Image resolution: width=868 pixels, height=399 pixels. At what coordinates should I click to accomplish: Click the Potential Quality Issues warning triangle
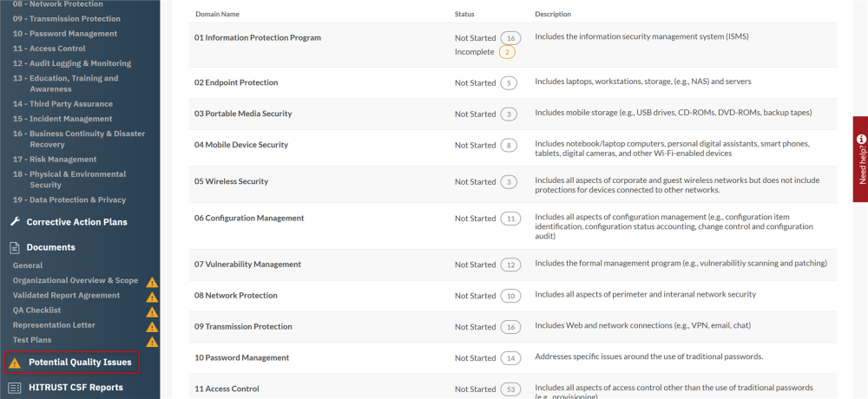15,363
